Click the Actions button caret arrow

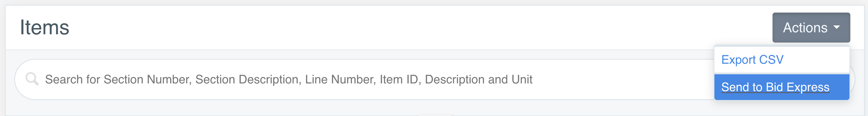pos(836,27)
